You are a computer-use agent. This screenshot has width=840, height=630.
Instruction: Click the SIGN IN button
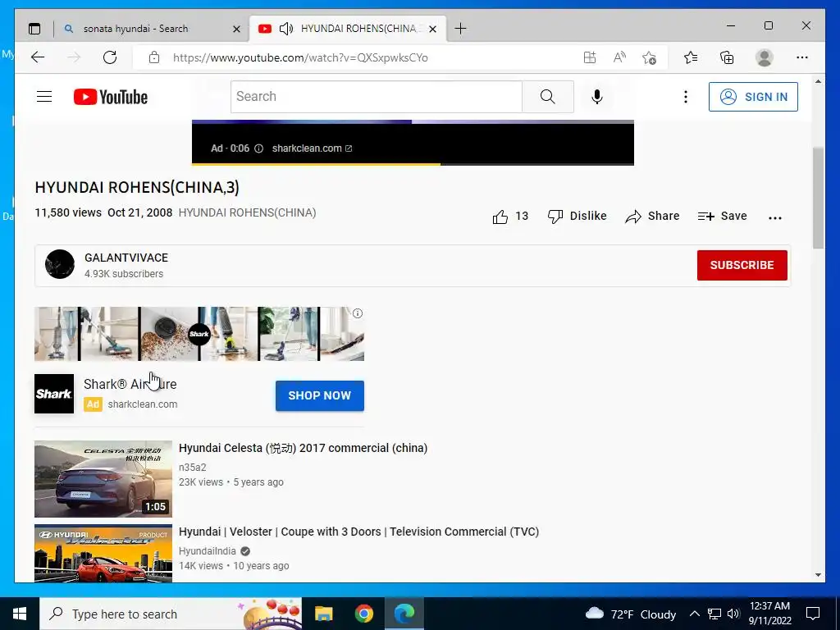[753, 97]
